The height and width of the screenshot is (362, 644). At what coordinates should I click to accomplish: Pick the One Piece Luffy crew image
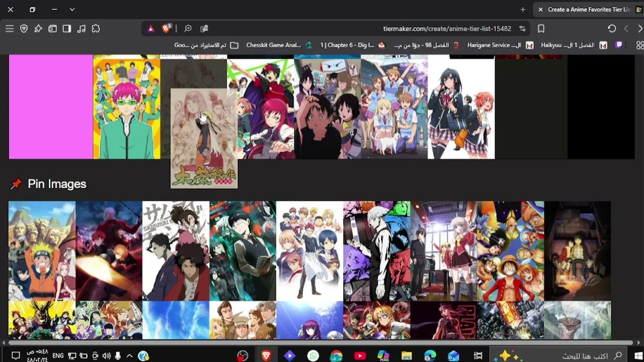[511, 251]
